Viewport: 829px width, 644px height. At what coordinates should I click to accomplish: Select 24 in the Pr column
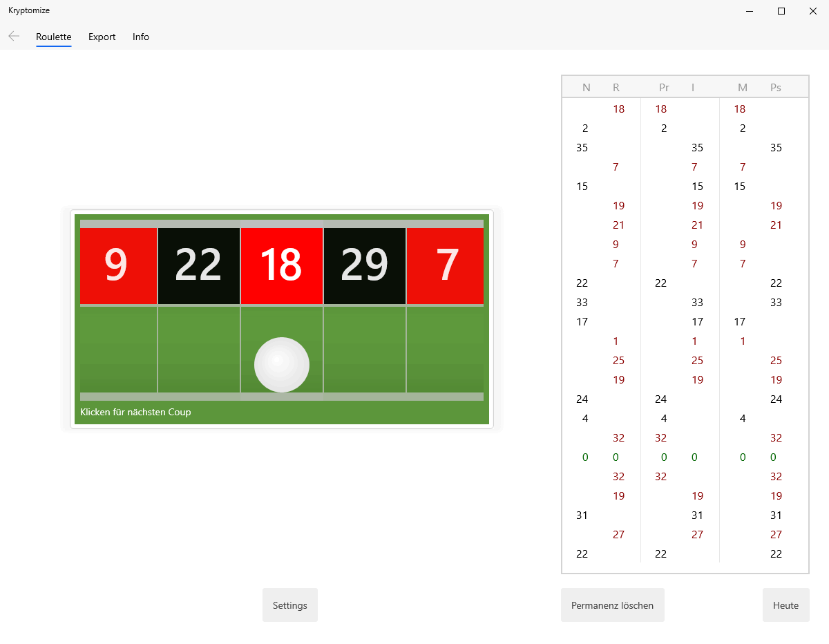click(x=661, y=399)
